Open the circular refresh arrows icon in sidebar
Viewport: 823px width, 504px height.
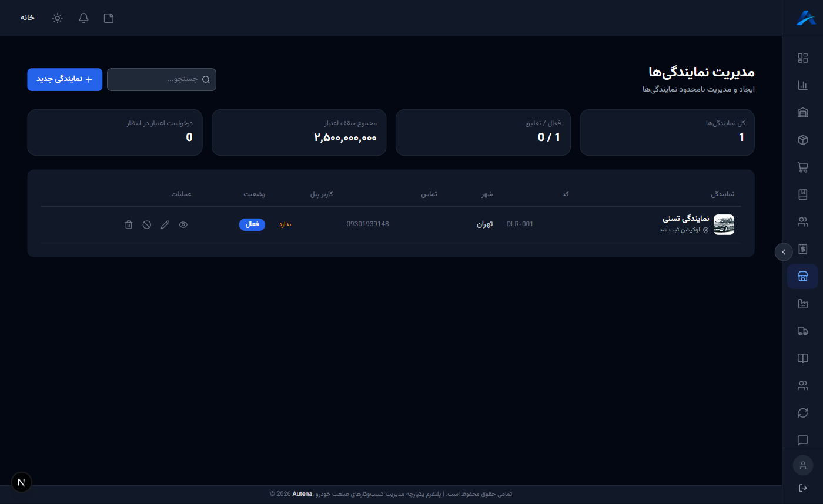point(802,413)
